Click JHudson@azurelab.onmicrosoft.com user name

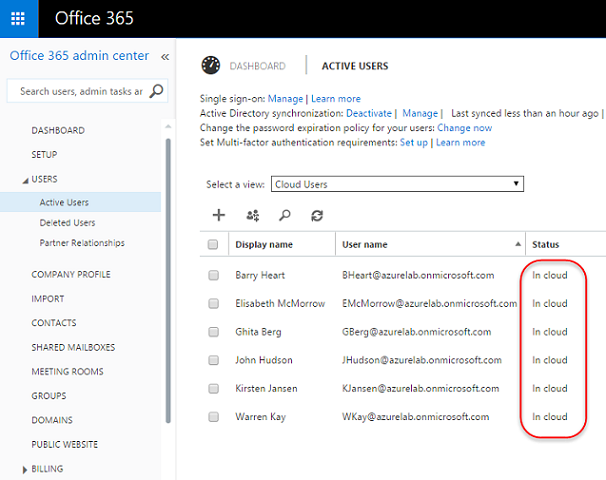(x=422, y=360)
